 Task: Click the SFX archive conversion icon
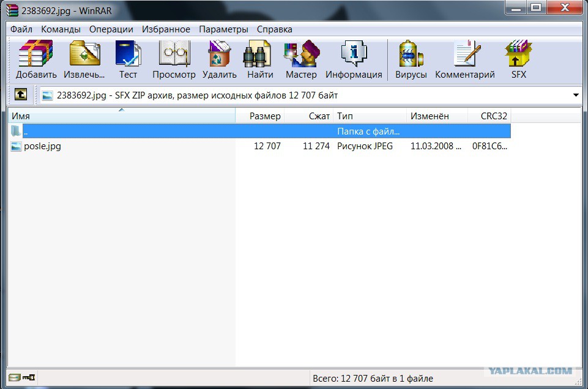pos(519,54)
